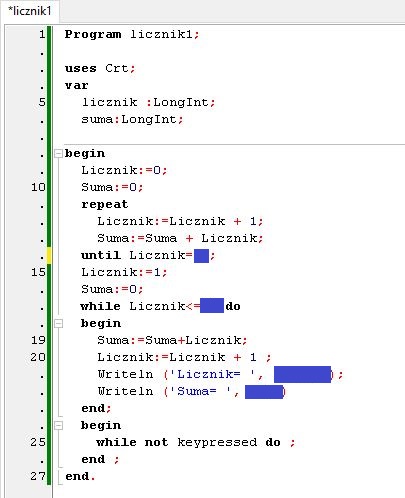Click the 'var' keyword line
This screenshot has width=405, height=498.
[76, 85]
